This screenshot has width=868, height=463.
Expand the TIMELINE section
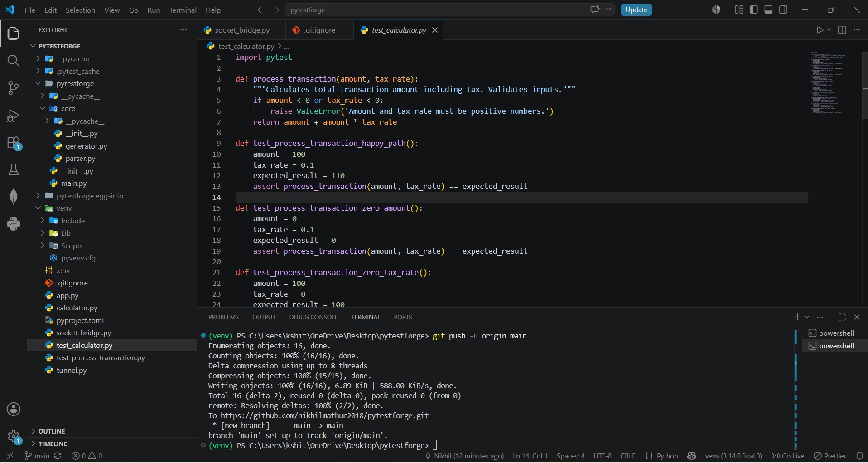point(111,444)
